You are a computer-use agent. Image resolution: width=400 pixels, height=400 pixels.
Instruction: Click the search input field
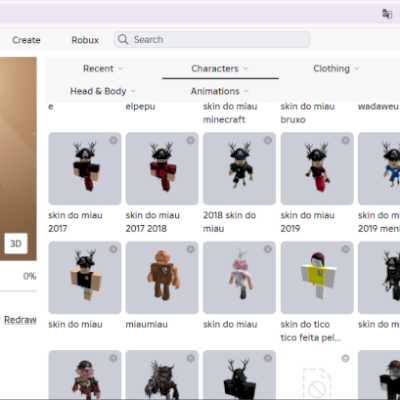212,39
